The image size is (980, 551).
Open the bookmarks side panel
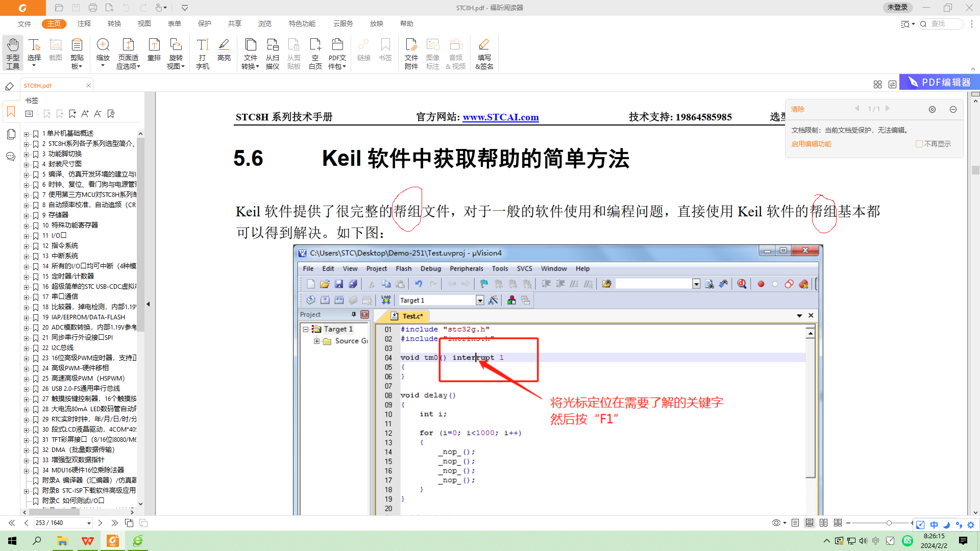coord(11,112)
